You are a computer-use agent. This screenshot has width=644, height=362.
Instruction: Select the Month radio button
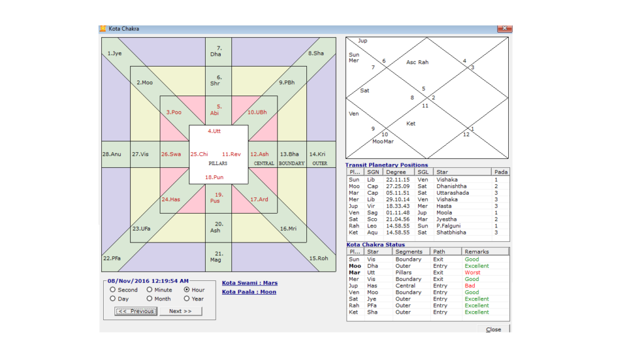pyautogui.click(x=150, y=299)
